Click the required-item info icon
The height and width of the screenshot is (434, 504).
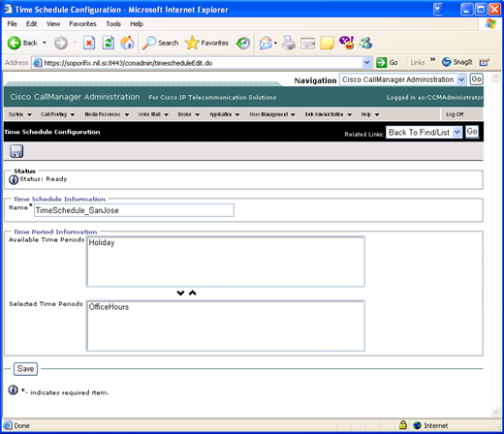click(13, 390)
